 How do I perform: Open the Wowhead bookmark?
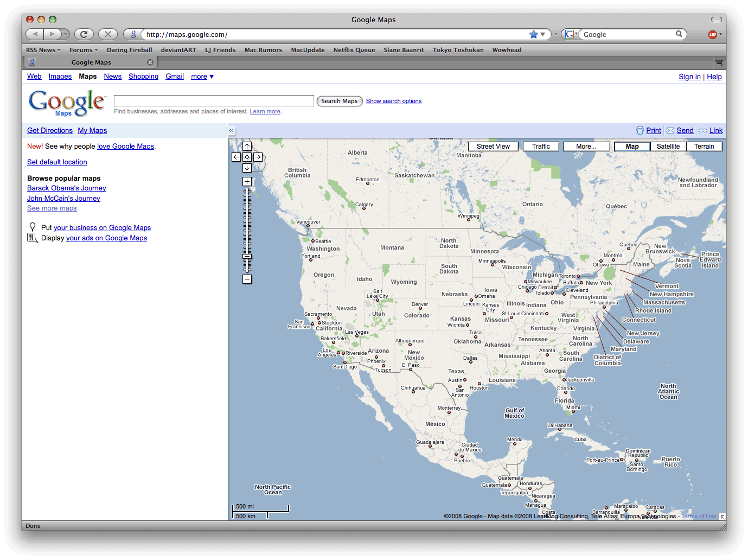coord(507,50)
